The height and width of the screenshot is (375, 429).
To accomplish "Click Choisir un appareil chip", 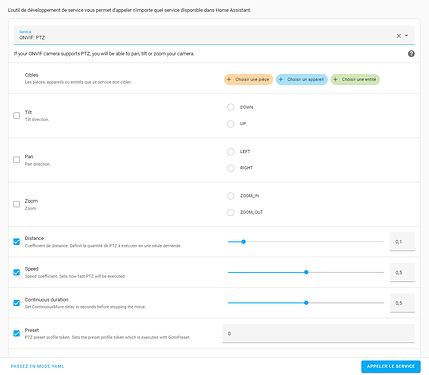I will [302, 79].
